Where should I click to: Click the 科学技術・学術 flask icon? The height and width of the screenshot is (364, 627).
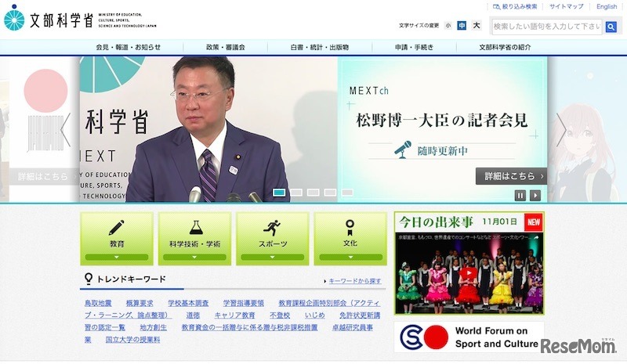pyautogui.click(x=195, y=228)
